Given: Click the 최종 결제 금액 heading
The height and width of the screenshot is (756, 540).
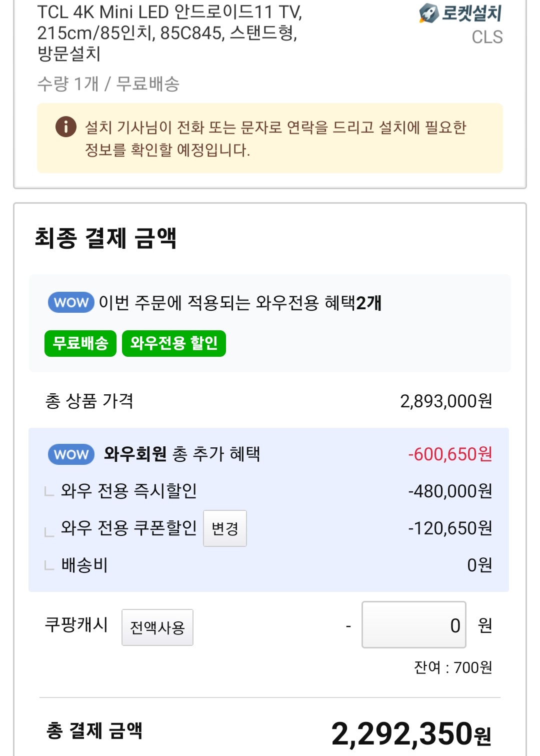Looking at the screenshot, I should (x=105, y=238).
